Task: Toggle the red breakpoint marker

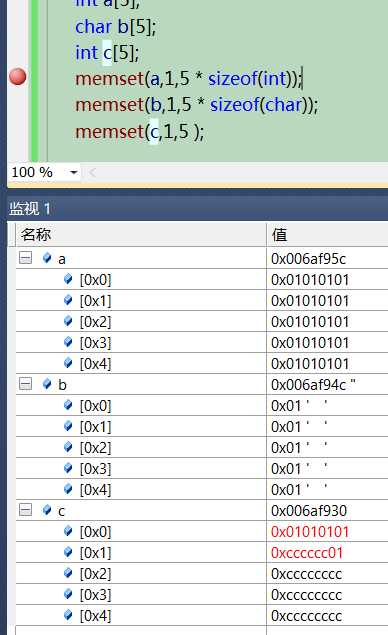Action: click(x=18, y=77)
